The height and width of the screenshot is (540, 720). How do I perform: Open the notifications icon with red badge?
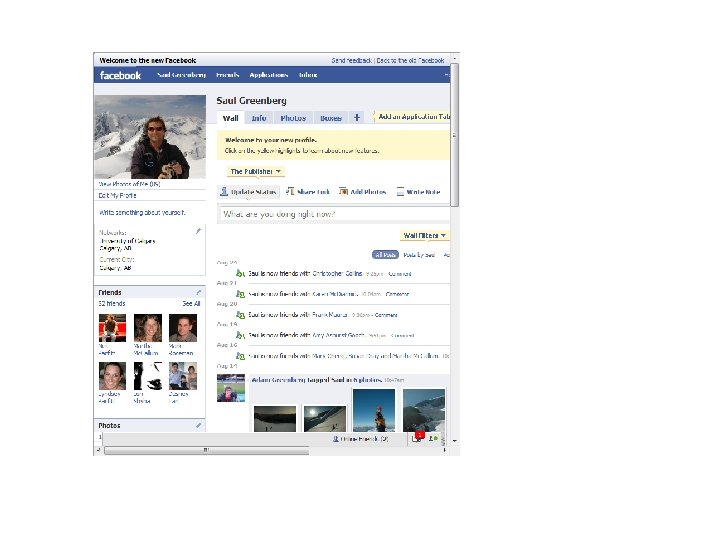pyautogui.click(x=418, y=437)
